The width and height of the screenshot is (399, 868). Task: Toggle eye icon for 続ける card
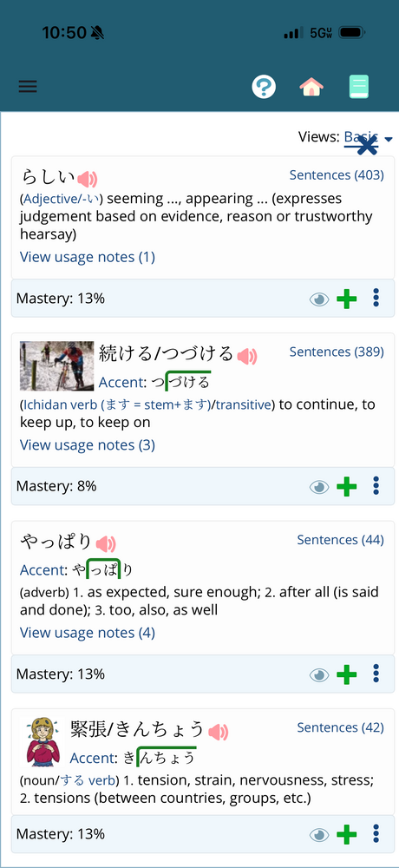(x=319, y=487)
